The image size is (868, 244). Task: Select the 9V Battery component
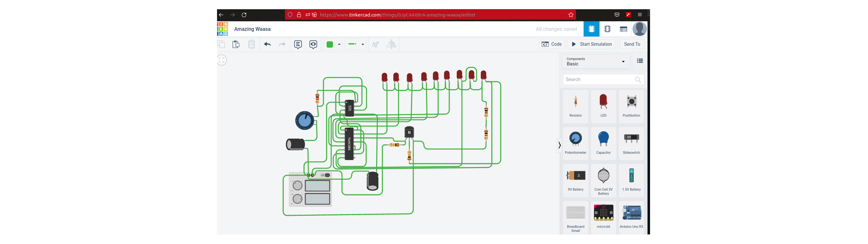(x=575, y=180)
